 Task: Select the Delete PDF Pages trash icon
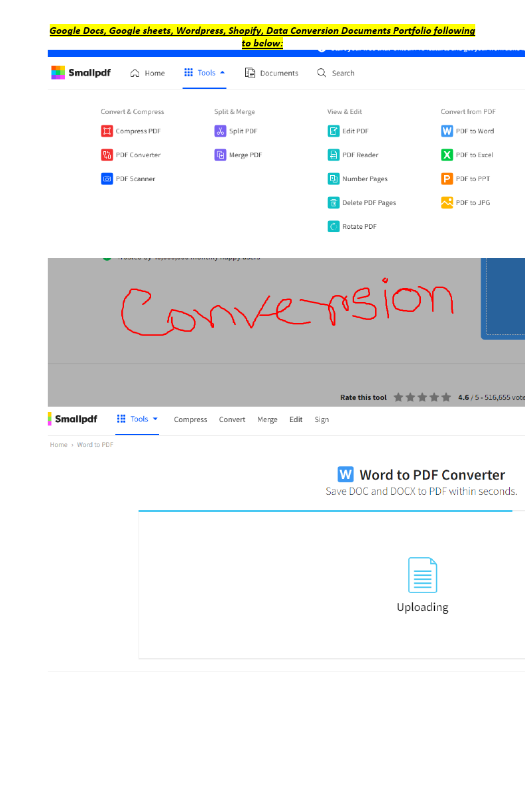pyautogui.click(x=333, y=203)
